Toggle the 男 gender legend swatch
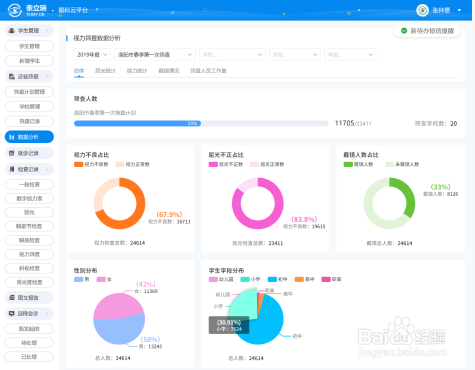Image resolution: width=475 pixels, height=370 pixels. [x=79, y=279]
